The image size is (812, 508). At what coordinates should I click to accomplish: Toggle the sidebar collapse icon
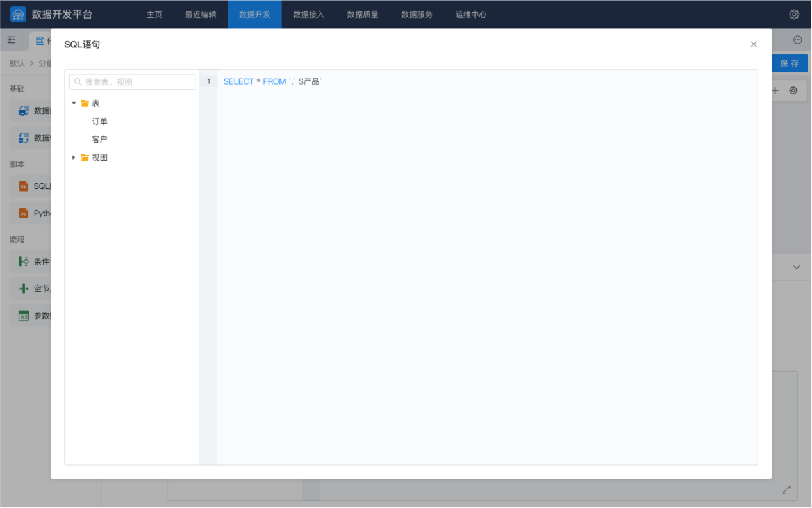(x=12, y=40)
